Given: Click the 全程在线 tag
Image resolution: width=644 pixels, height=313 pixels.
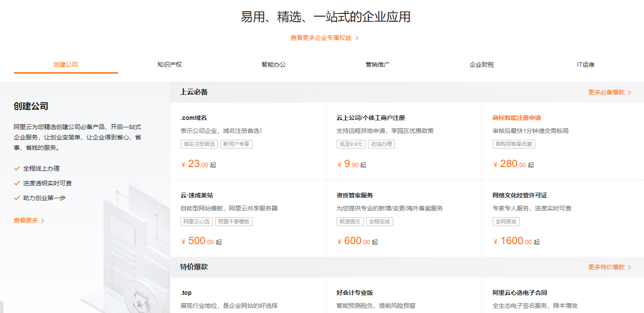Looking at the screenshot, I should coord(379,222).
